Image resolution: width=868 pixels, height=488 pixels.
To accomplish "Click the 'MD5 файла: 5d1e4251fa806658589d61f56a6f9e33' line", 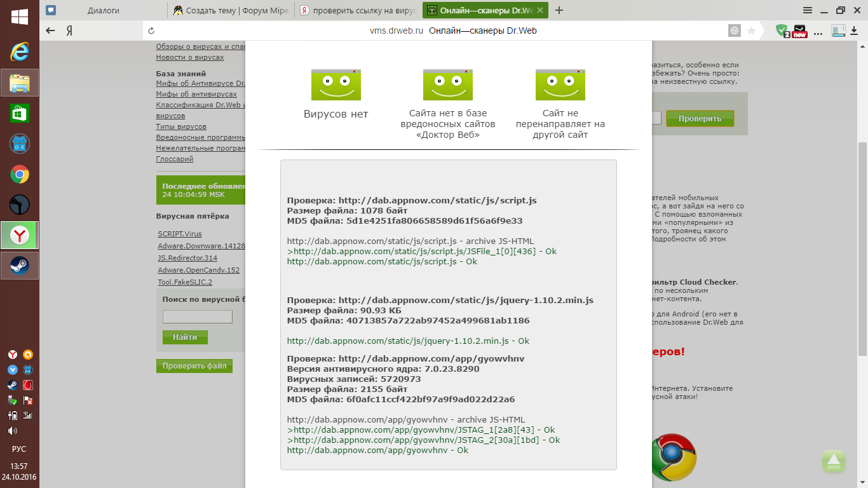I will (405, 220).
